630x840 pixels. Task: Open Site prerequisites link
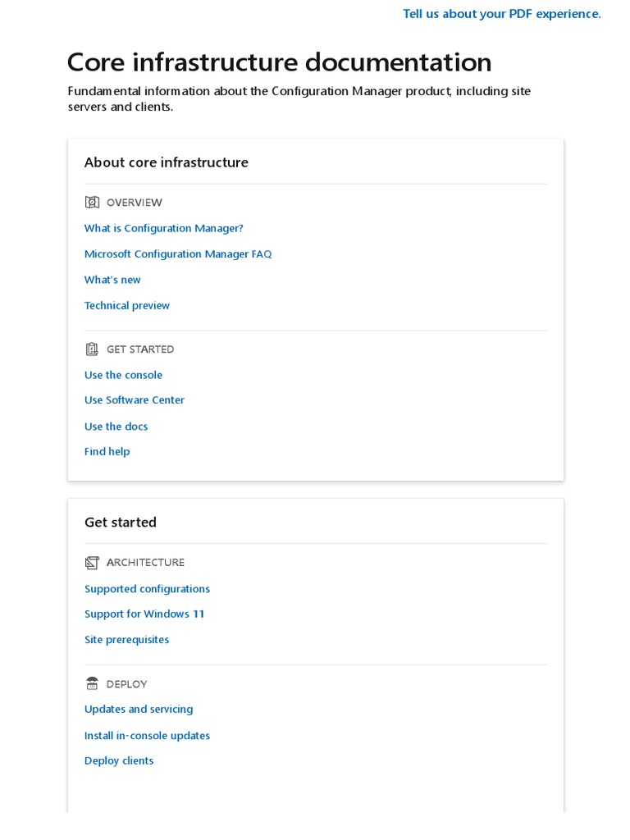[126, 640]
